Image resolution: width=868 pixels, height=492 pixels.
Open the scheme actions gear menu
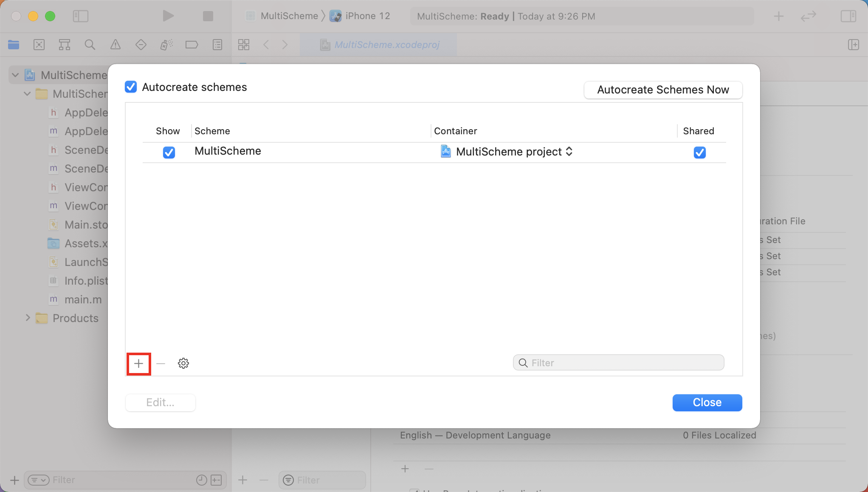pyautogui.click(x=183, y=364)
